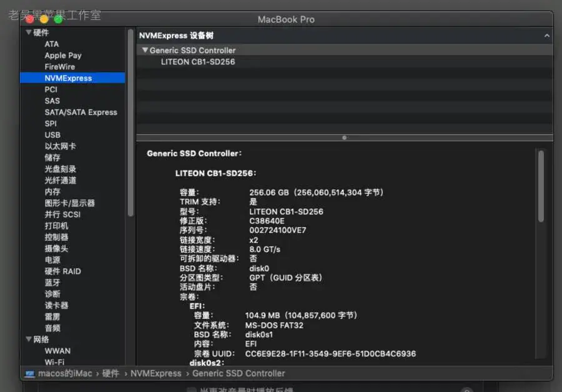Click the revision value C38640E

click(267, 221)
